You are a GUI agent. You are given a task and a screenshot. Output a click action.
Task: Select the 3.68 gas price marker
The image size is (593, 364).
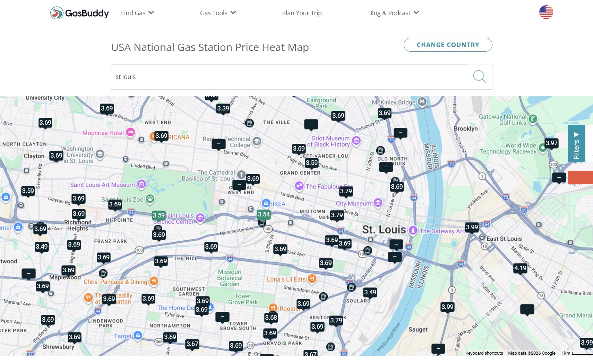[271, 318]
